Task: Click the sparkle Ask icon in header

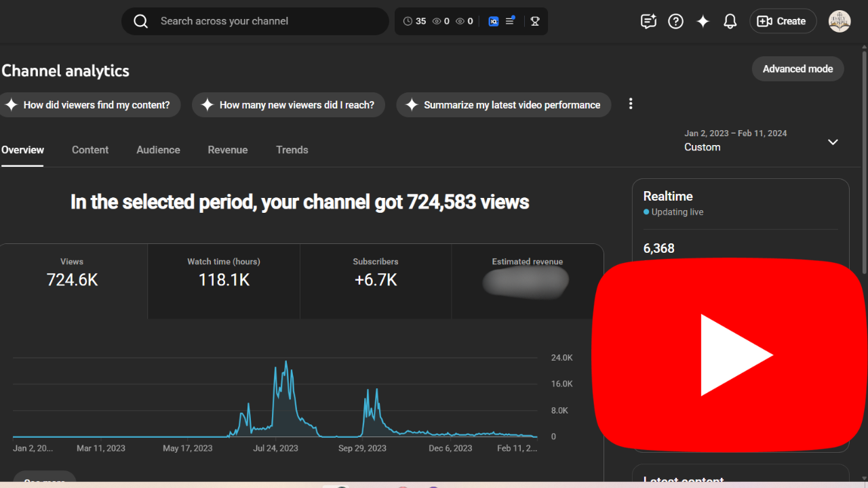Action: [x=703, y=21]
